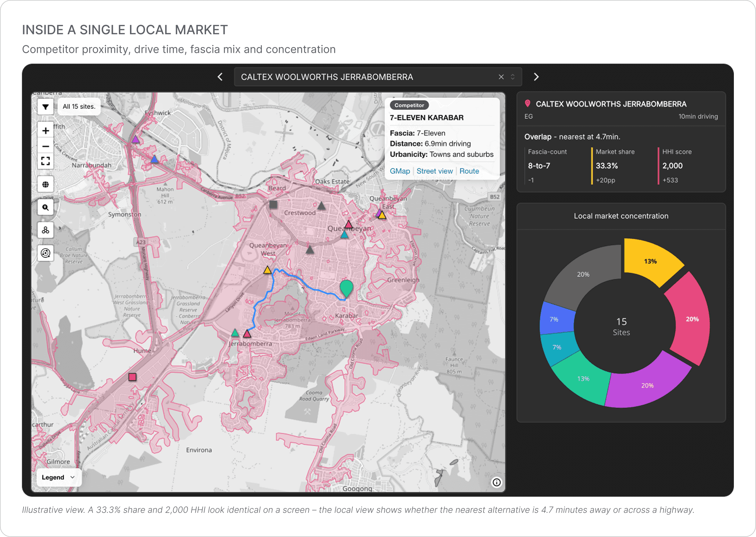This screenshot has width=756, height=537.
Task: Clear the selected Caltex Woolworths Jerrabomberra site
Action: tap(501, 77)
